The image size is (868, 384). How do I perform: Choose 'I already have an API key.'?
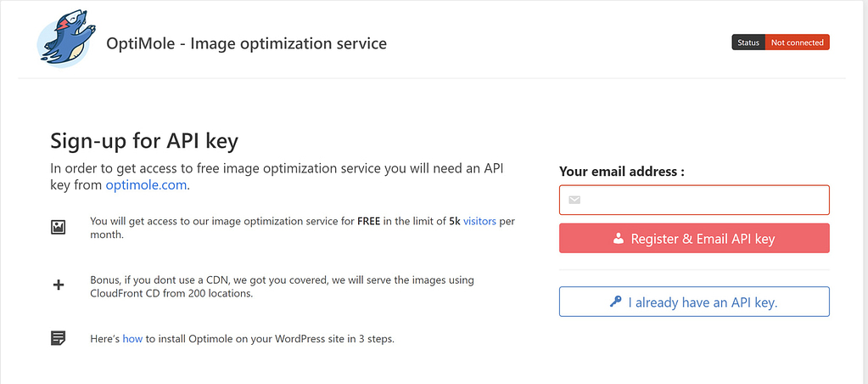pos(694,302)
